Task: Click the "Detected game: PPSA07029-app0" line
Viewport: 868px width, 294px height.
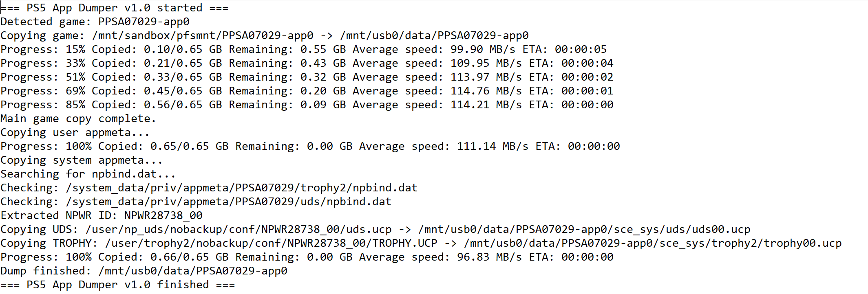Action: click(95, 22)
